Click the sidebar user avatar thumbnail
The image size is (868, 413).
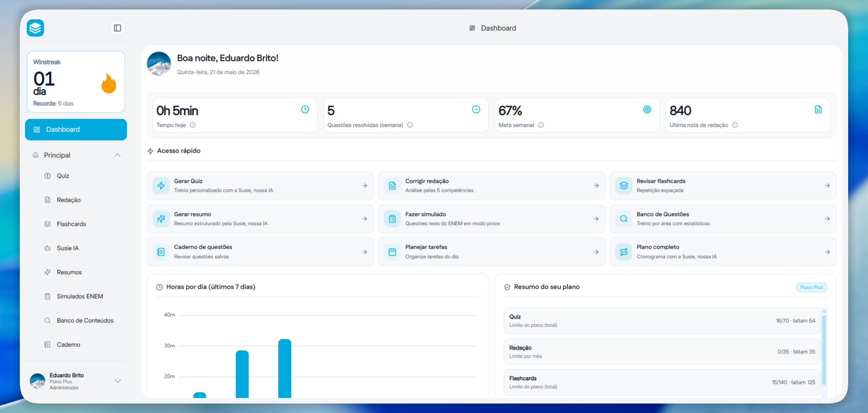click(x=38, y=381)
